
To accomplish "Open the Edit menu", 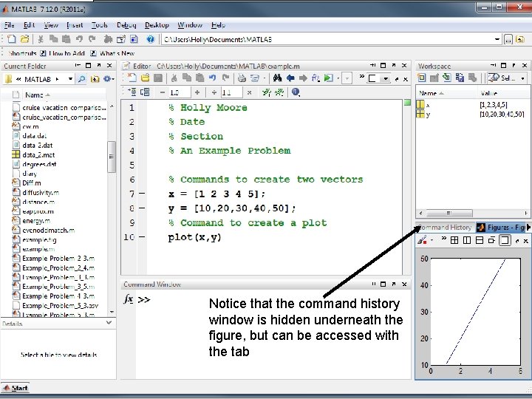I will (x=29, y=25).
